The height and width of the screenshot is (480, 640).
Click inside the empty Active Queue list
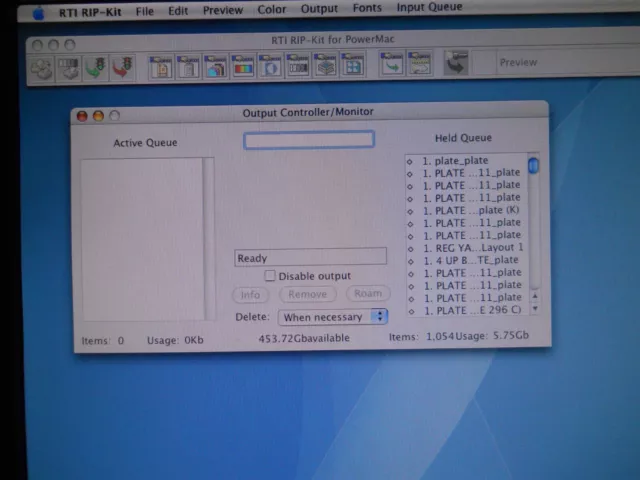click(142, 240)
